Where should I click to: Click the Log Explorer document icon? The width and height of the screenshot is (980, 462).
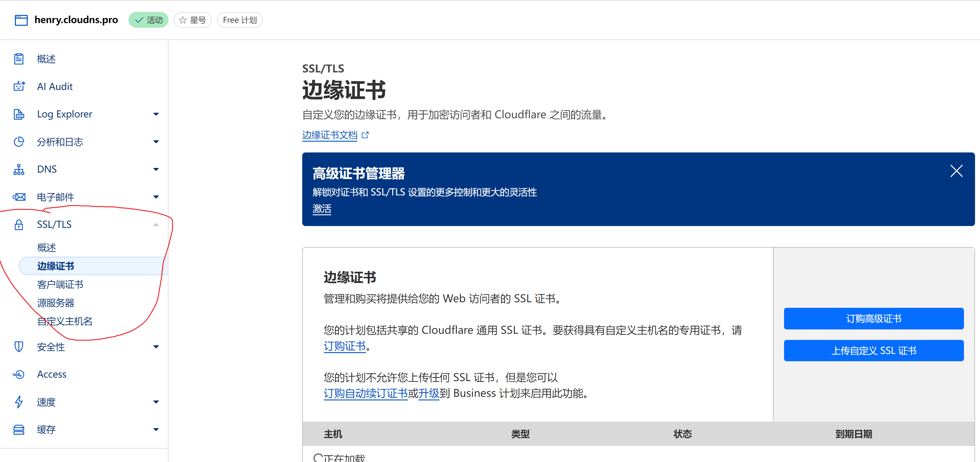[19, 114]
